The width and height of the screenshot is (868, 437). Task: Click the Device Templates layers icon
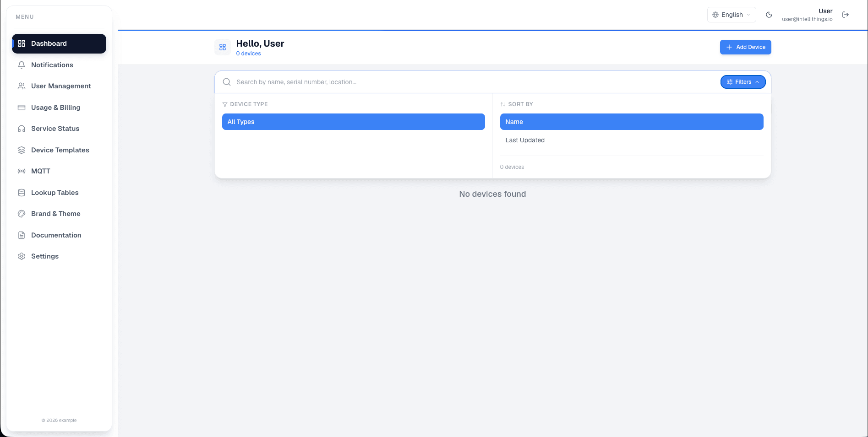pyautogui.click(x=22, y=150)
